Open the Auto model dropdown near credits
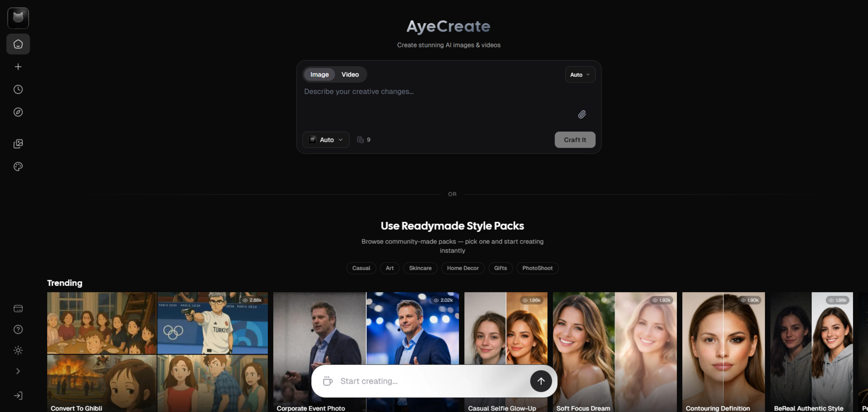The height and width of the screenshot is (412, 868). pos(326,140)
